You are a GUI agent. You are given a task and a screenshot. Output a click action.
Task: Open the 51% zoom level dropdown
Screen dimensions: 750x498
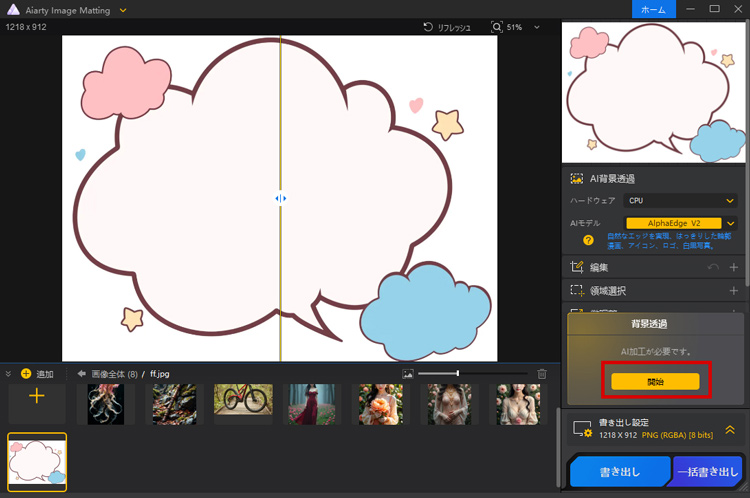coord(537,27)
